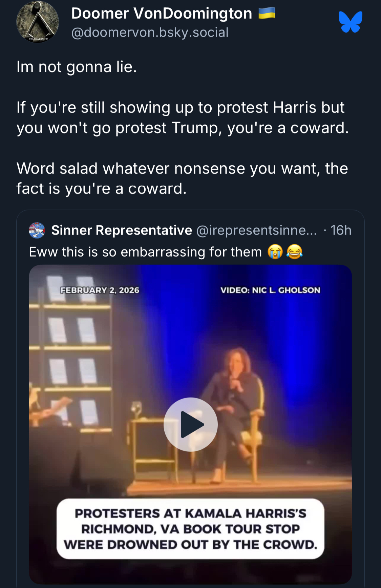381x588 pixels.
Task: Click the "Word salad whatever nonsense" paragraph
Action: tap(182, 179)
